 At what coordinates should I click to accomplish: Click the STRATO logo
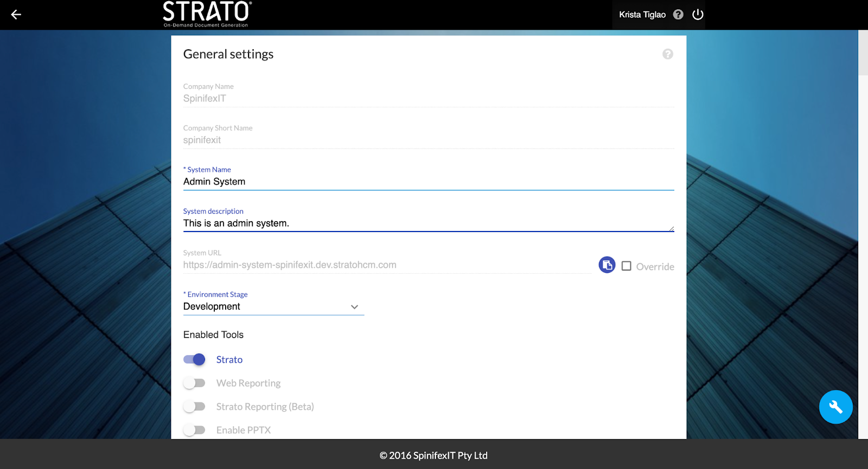207,14
